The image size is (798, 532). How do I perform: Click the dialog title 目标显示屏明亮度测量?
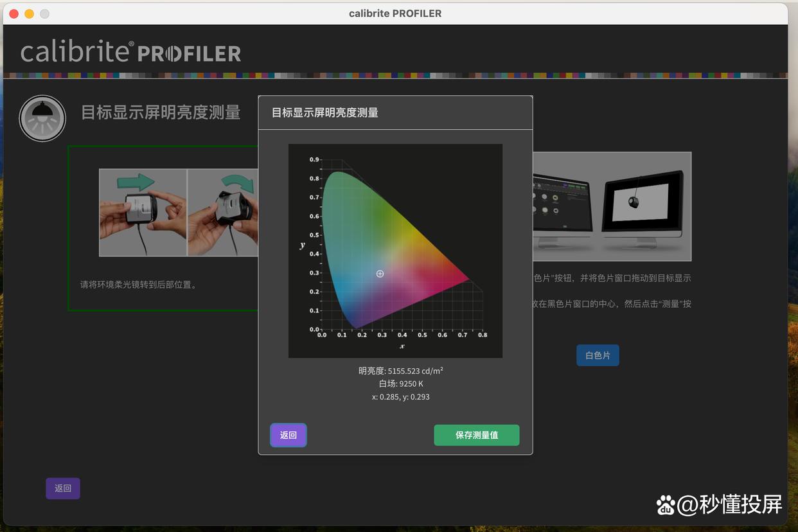click(x=325, y=113)
